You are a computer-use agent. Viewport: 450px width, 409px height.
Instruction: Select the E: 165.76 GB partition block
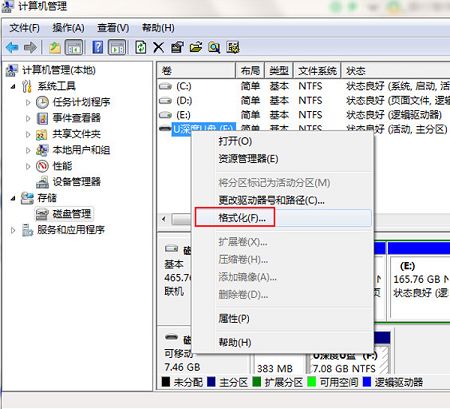tap(420, 287)
